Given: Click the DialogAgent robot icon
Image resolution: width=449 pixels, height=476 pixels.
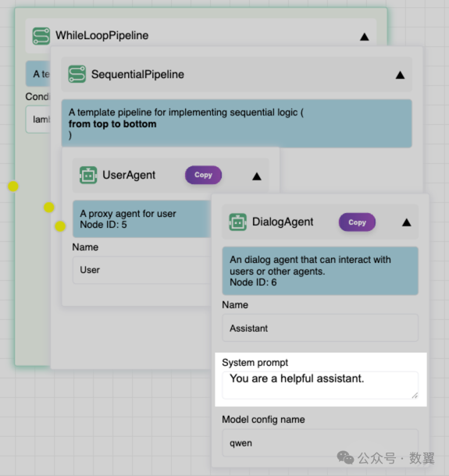Looking at the screenshot, I should 237,222.
